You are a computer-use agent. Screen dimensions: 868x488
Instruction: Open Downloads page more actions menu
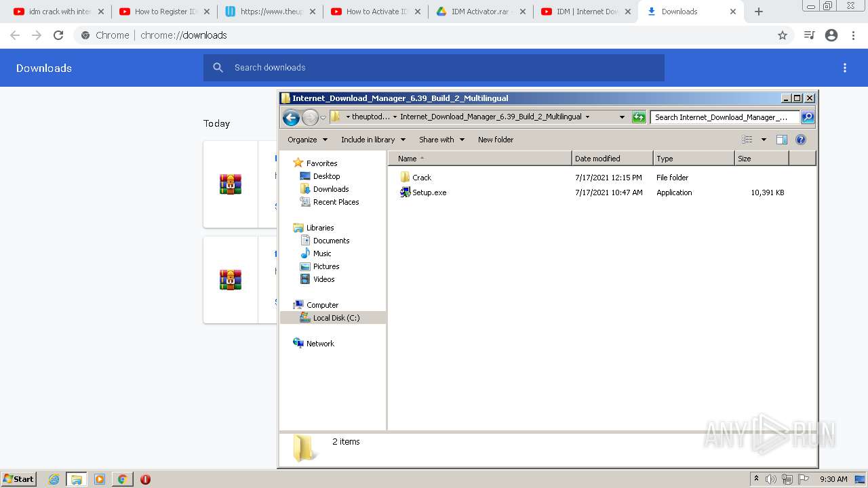pyautogui.click(x=845, y=68)
